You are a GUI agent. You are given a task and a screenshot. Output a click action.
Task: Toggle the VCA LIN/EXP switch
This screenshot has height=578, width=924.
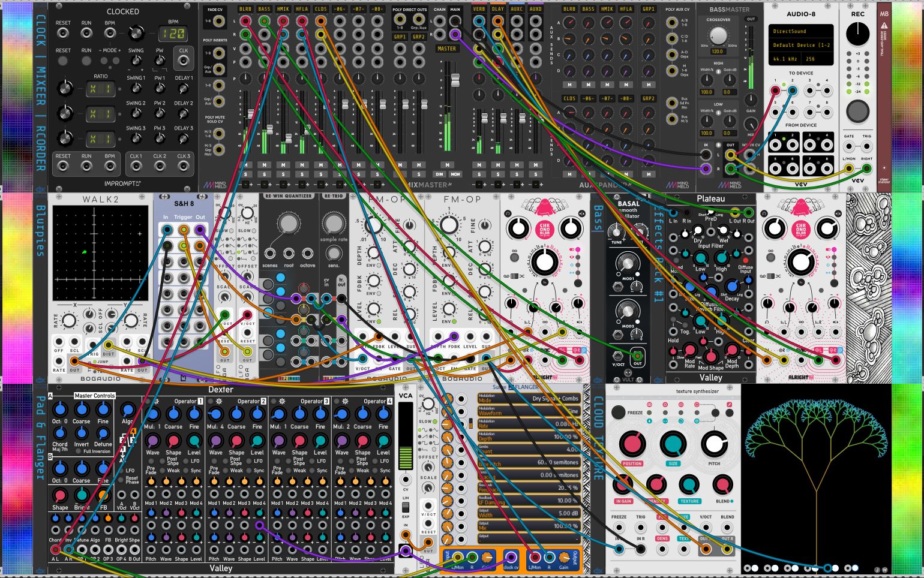(406, 507)
